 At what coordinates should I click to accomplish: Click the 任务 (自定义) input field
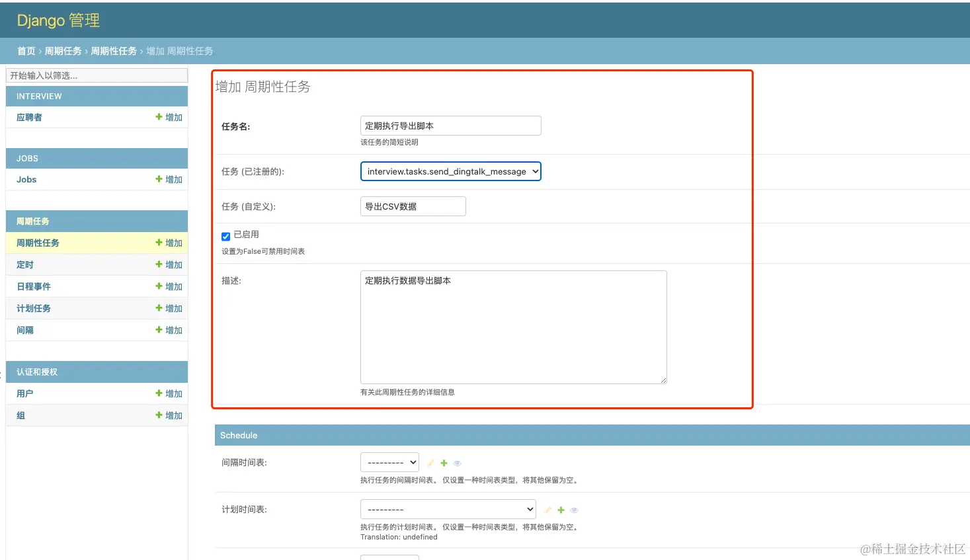413,206
